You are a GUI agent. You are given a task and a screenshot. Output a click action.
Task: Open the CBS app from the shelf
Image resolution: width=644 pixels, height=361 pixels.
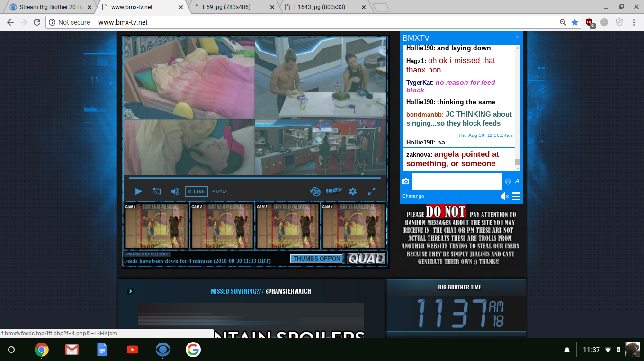tap(163, 350)
